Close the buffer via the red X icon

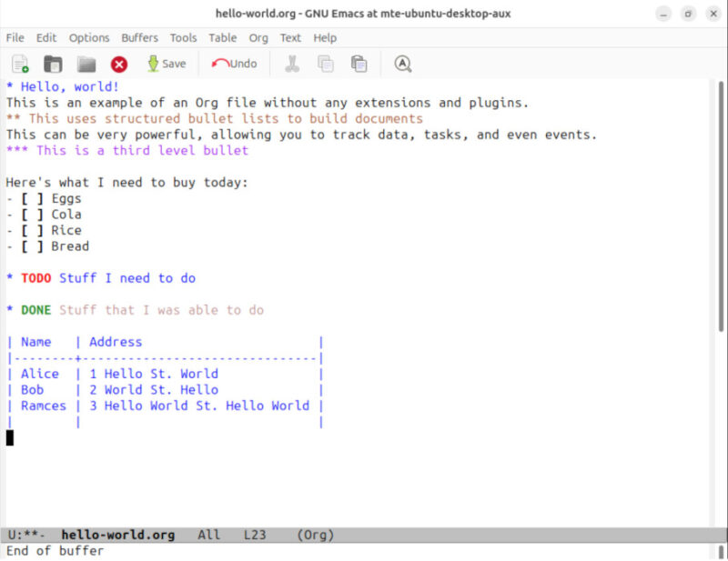click(117, 64)
